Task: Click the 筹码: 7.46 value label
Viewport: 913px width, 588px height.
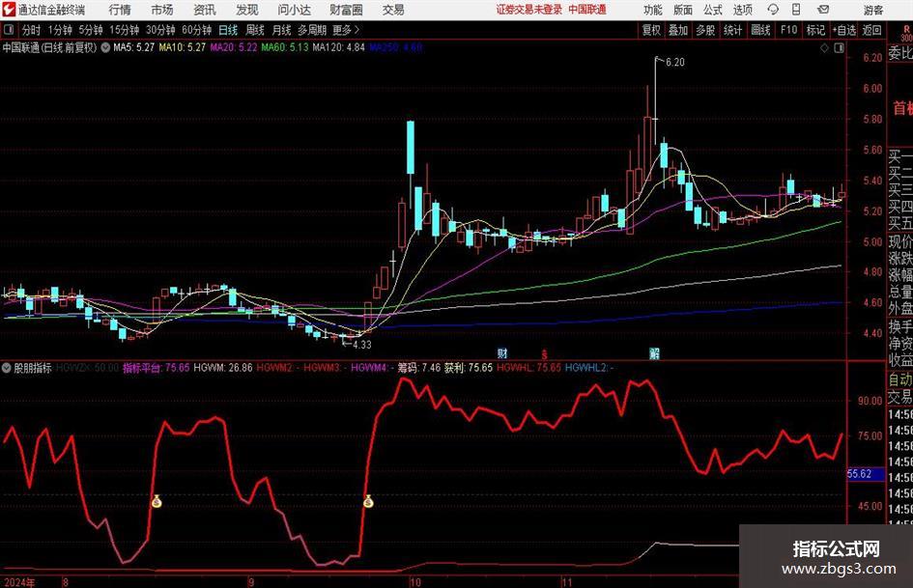Action: (x=419, y=368)
